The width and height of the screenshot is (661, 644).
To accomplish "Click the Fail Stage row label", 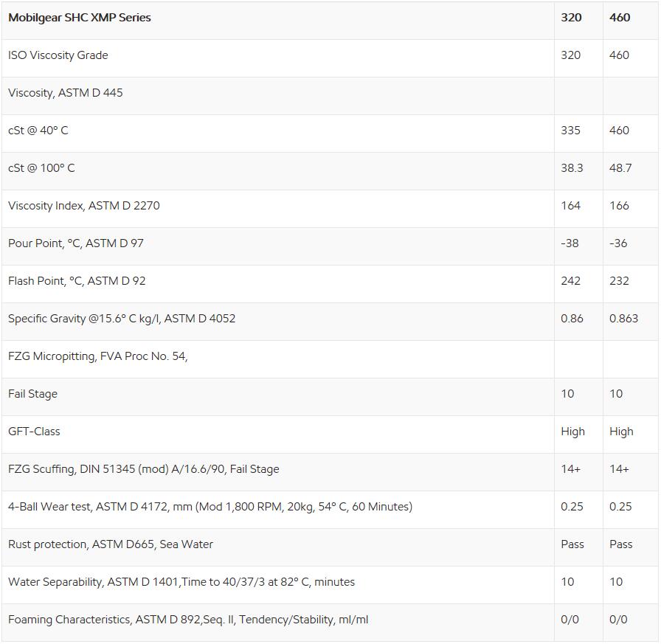I will coord(33,394).
